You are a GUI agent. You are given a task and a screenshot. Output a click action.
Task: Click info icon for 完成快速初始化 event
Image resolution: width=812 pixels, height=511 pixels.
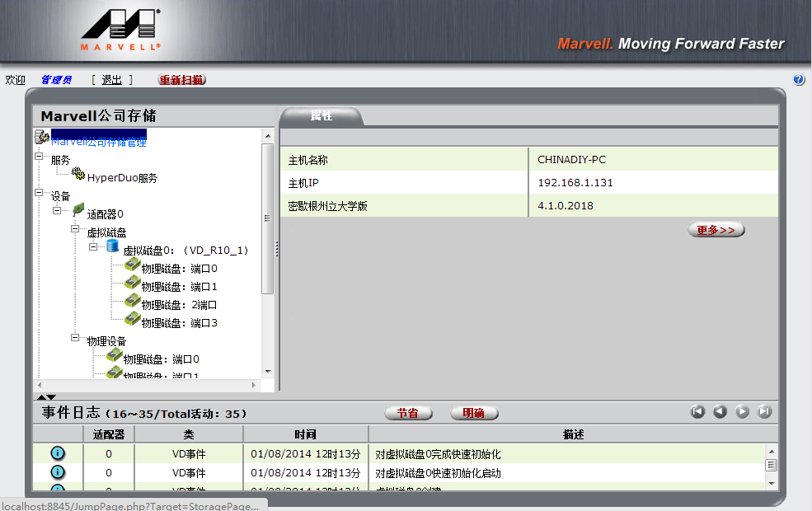58,453
